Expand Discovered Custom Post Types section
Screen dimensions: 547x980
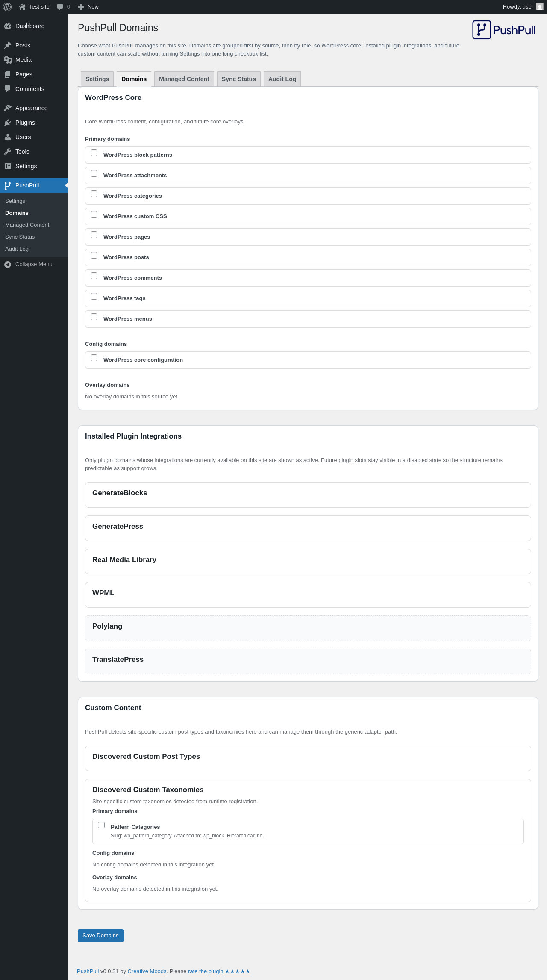[x=308, y=758]
